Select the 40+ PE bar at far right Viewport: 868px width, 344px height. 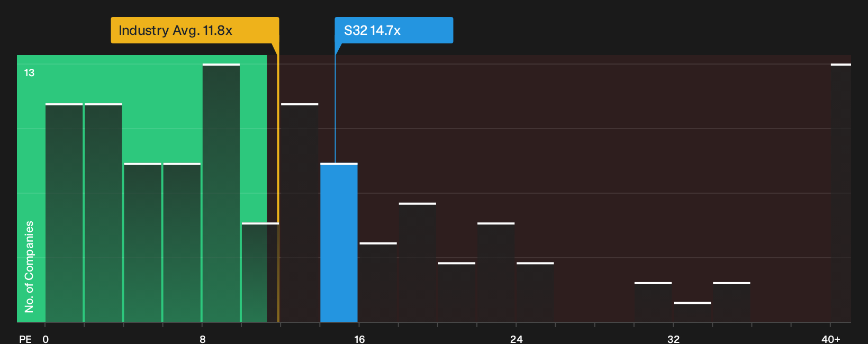[840, 193]
